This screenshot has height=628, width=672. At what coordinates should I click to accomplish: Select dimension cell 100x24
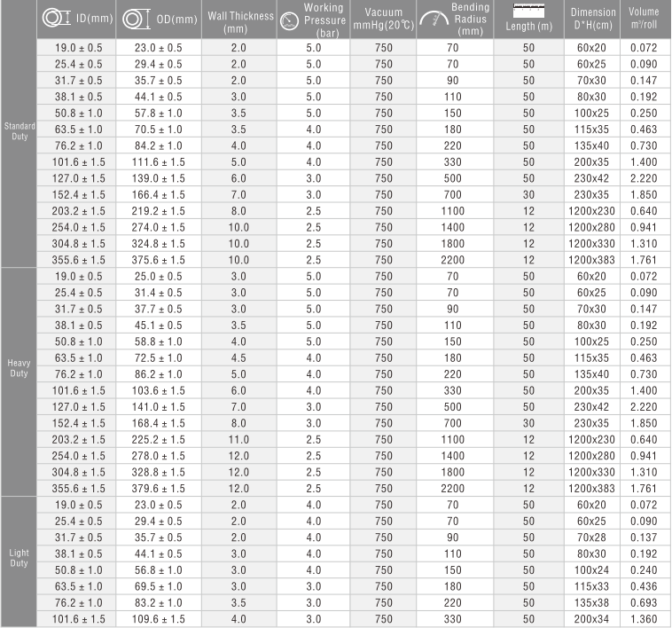591,570
